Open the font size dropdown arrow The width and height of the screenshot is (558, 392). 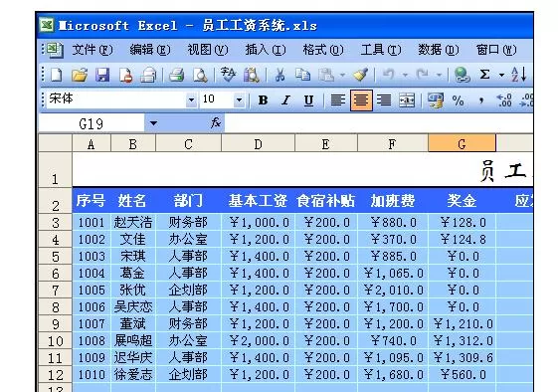239,100
